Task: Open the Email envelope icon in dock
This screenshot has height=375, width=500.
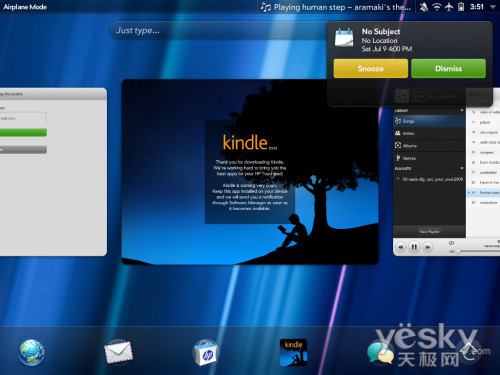Action: 118,352
